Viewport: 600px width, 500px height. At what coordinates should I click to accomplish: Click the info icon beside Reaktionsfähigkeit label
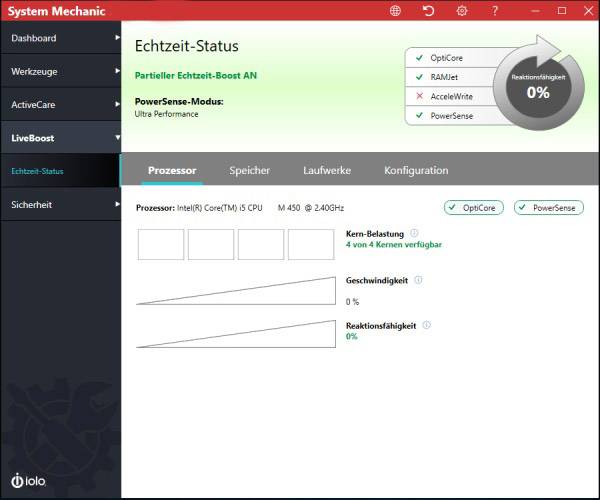(426, 325)
